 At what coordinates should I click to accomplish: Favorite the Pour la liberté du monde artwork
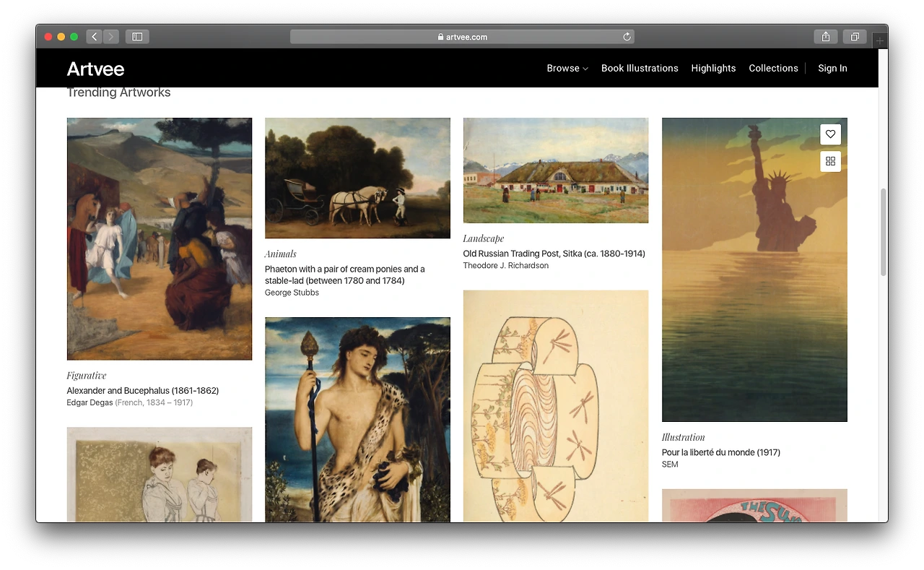coord(830,134)
